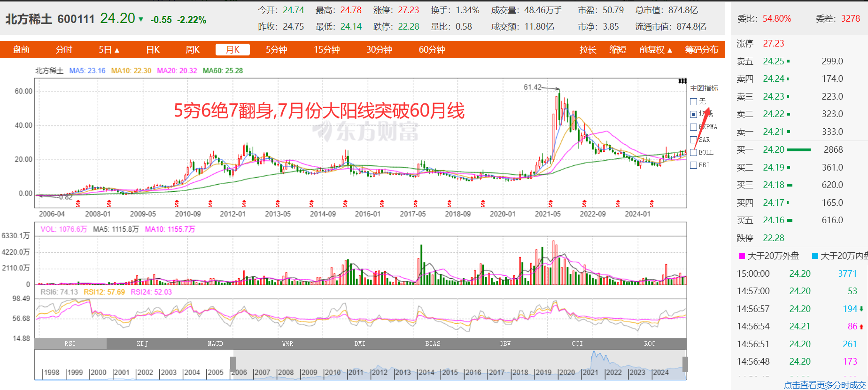This screenshot has width=868, height=390.
Task: Click the green down arrow beside trade volume 194
Action: (861, 309)
